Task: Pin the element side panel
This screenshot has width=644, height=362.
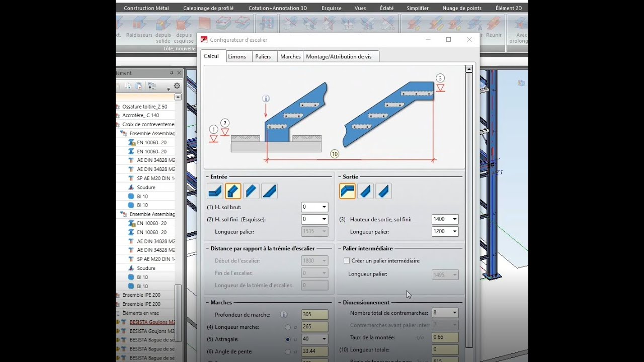Action: pos(172,73)
